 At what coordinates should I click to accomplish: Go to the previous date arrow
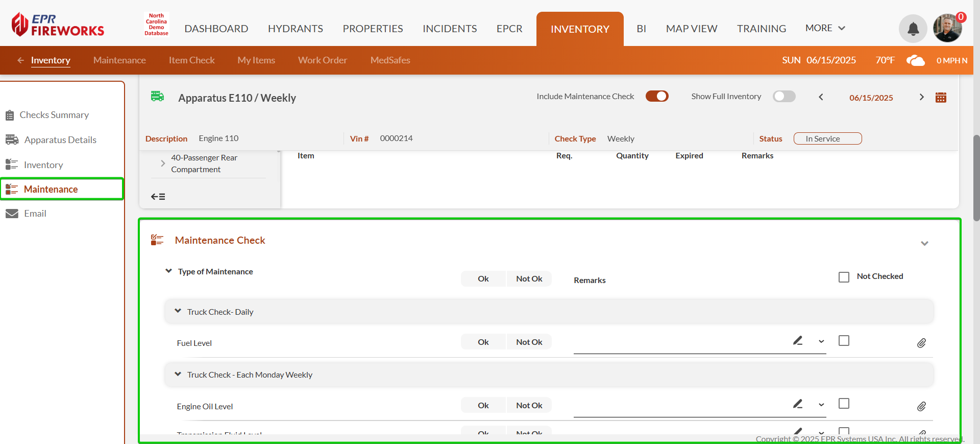(821, 97)
